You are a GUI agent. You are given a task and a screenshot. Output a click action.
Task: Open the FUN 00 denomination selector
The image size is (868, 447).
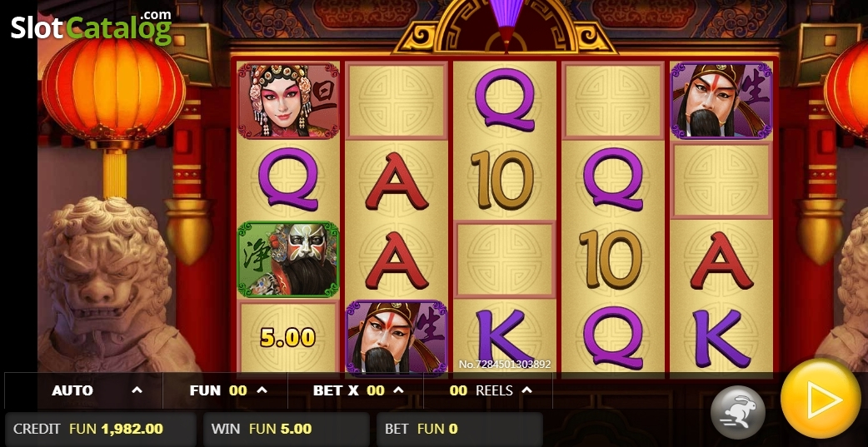click(x=225, y=390)
